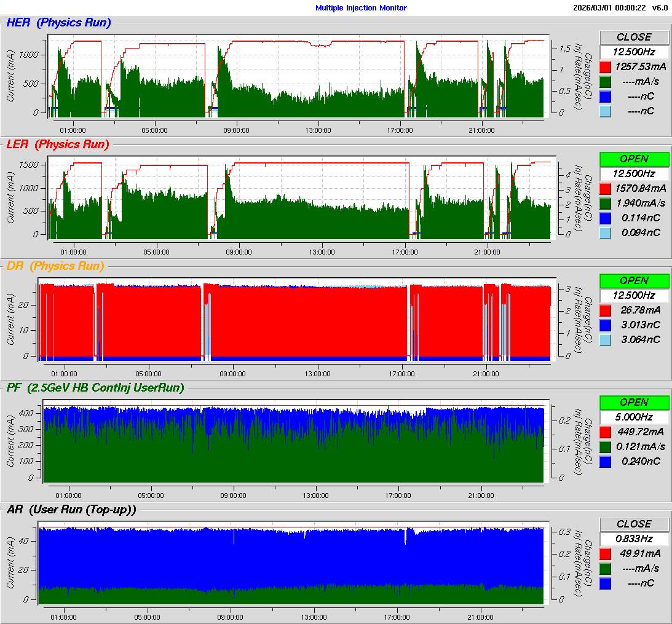Click the AR current value 49.91mA
The width and height of the screenshot is (672, 624).
click(x=641, y=554)
